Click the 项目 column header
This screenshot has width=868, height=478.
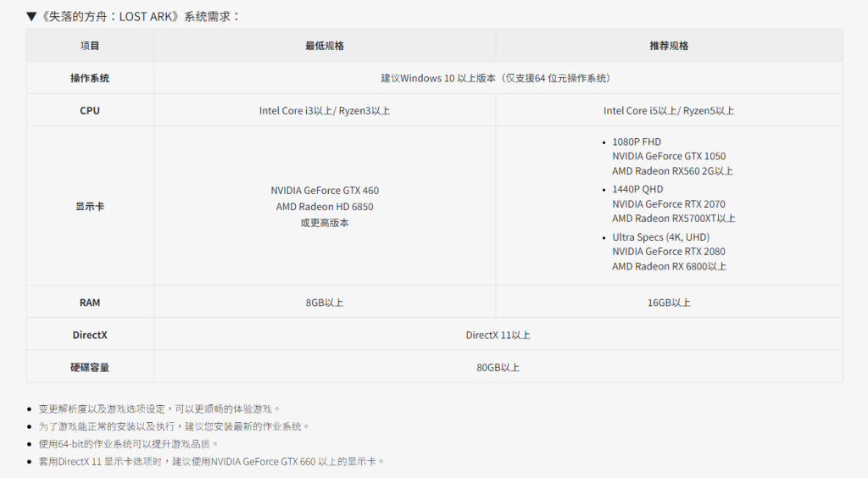[90, 46]
